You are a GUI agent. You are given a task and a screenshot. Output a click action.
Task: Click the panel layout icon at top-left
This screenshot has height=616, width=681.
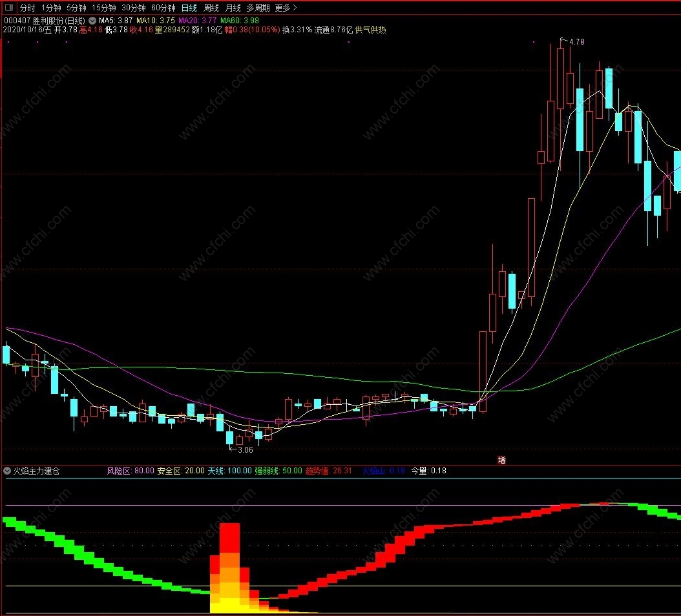[8, 7]
